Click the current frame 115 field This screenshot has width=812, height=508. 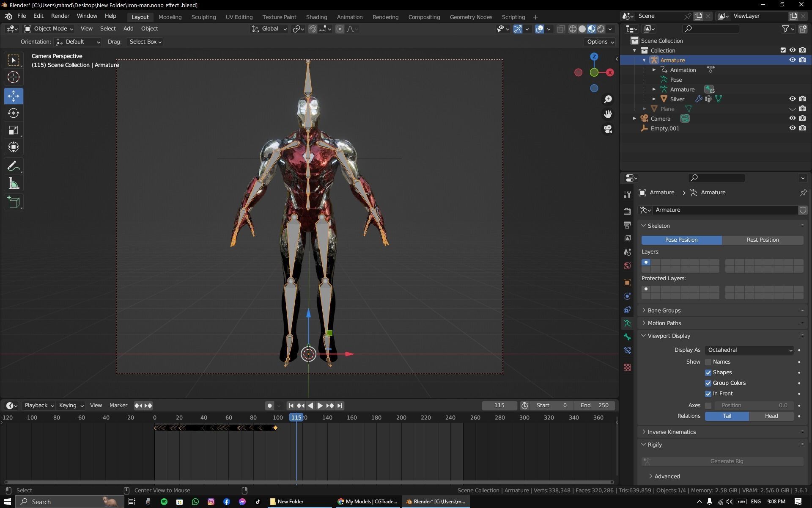click(499, 406)
